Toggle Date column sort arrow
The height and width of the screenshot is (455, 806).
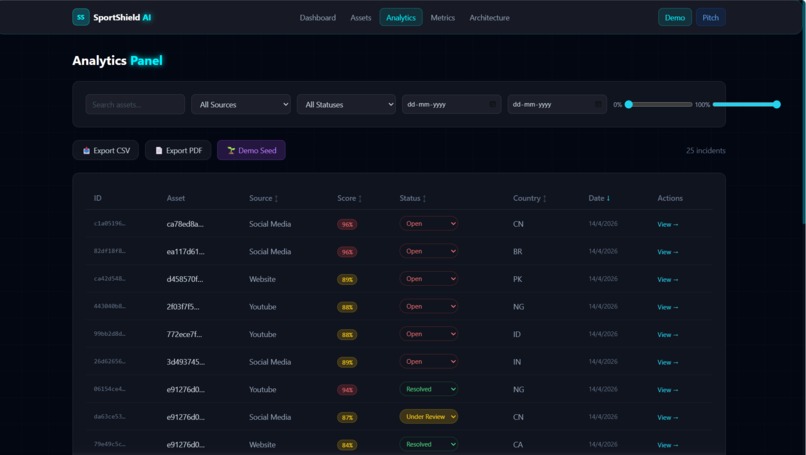(x=608, y=198)
